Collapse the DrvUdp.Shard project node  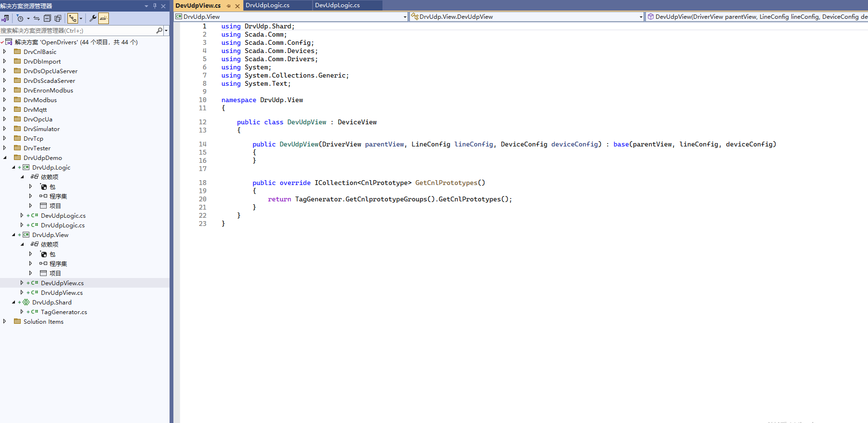tap(13, 302)
